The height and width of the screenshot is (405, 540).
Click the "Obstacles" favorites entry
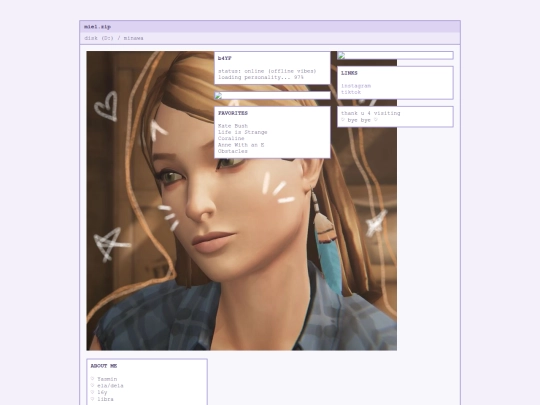coord(233,151)
